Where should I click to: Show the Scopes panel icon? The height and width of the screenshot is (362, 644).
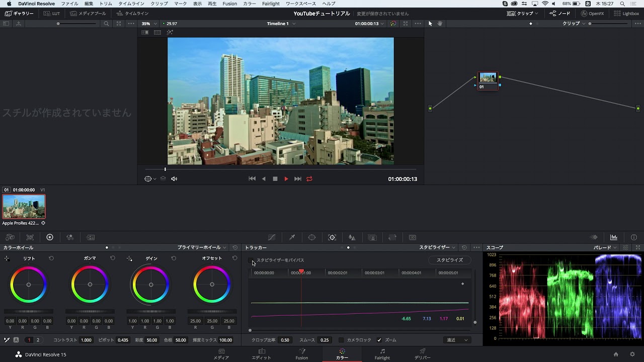click(x=614, y=237)
